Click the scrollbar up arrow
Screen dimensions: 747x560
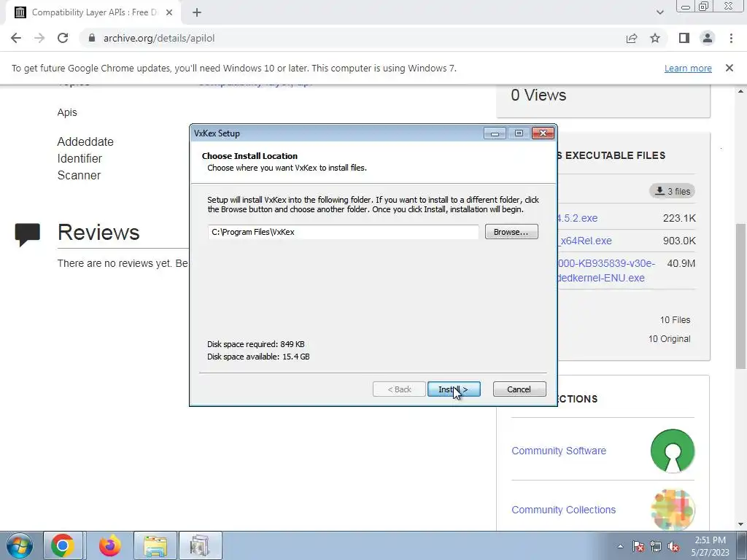tap(741, 91)
